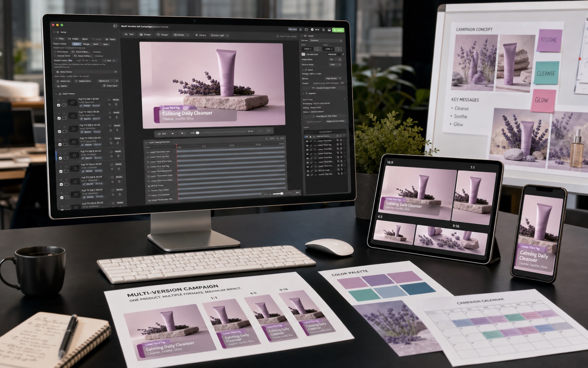Click the timeline zoom slider handle

(282, 193)
